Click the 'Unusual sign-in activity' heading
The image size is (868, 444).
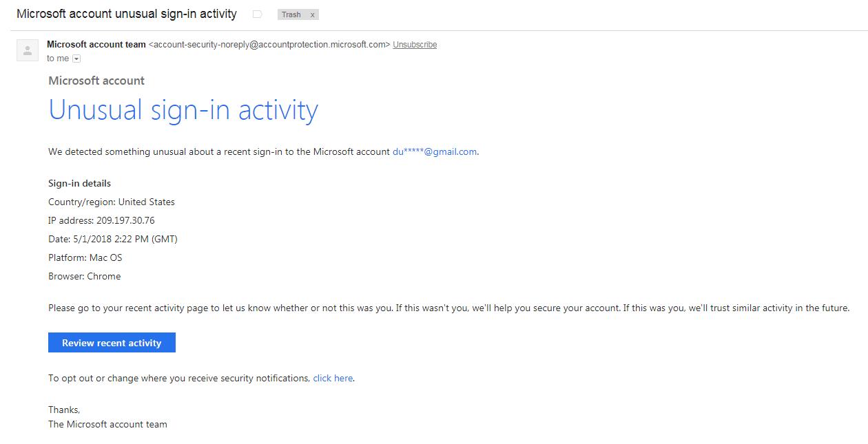[183, 109]
